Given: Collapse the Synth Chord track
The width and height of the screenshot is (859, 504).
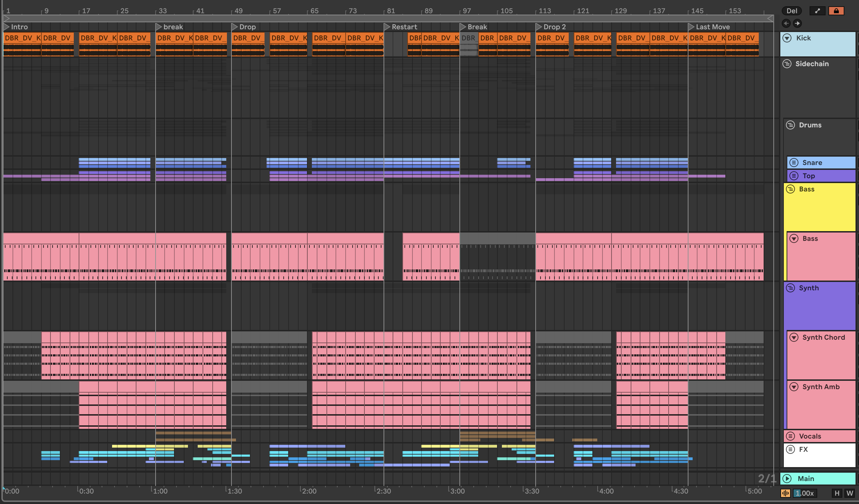Looking at the screenshot, I should tap(794, 337).
